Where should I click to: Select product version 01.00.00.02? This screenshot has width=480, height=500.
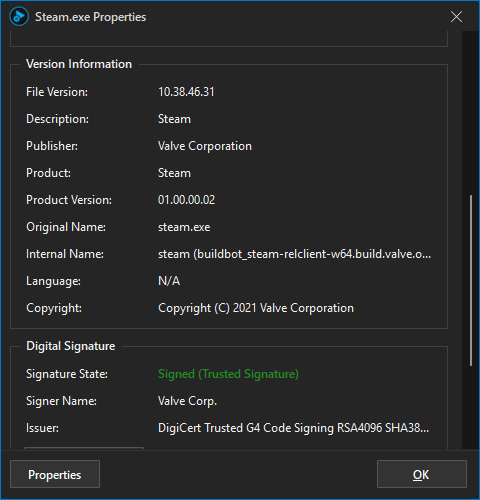tap(186, 200)
